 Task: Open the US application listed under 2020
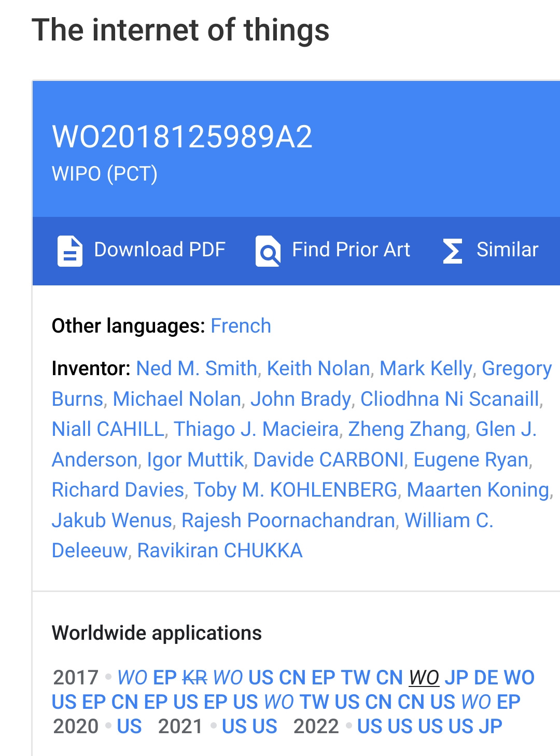129,726
